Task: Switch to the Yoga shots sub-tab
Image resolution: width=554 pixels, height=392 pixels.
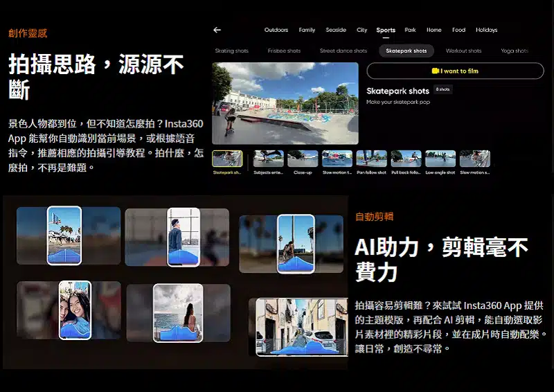Action: 515,51
